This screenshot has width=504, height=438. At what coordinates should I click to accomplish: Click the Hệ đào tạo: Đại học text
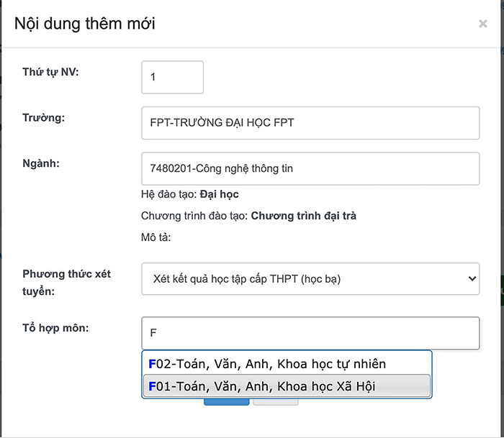(x=190, y=194)
